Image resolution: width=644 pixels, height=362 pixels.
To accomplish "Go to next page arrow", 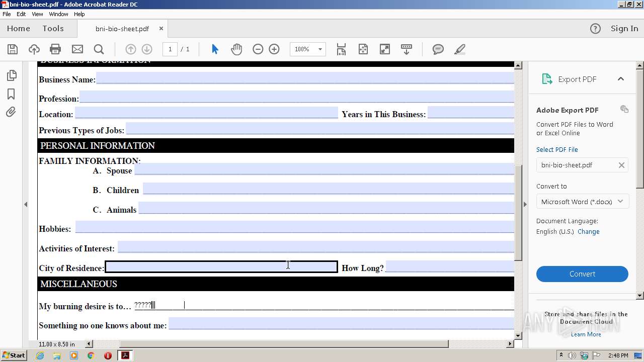I will (x=147, y=49).
